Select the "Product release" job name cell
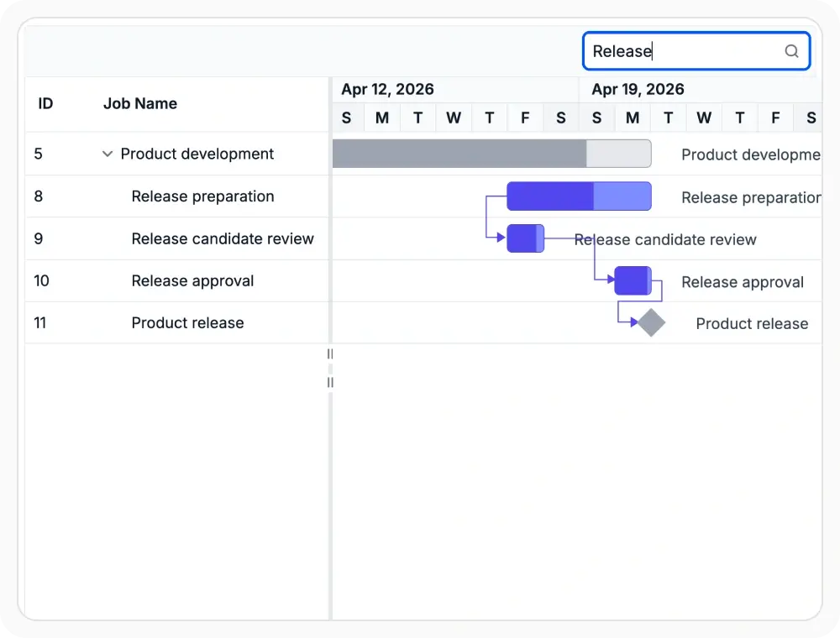Viewport: 840px width, 638px height. pos(187,322)
